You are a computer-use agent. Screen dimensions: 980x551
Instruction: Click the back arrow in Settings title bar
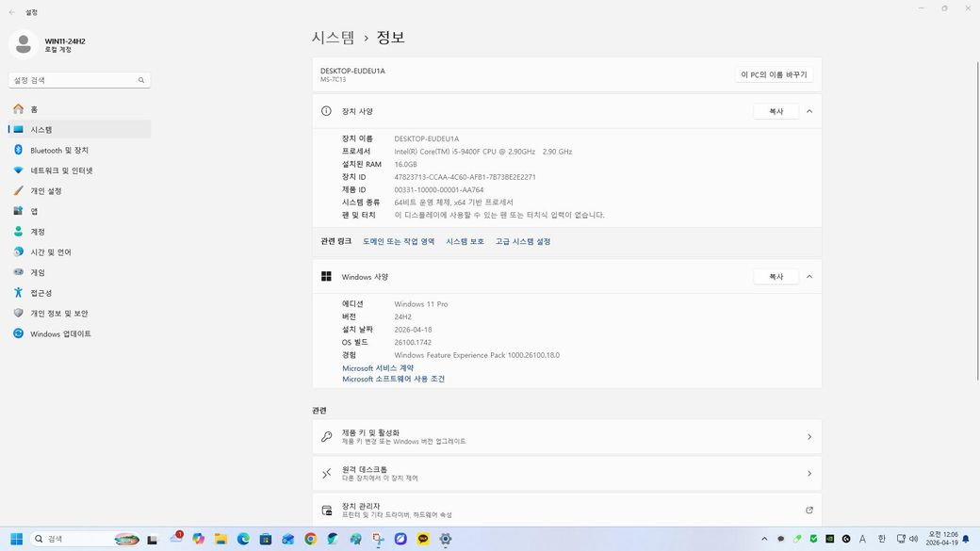coord(11,12)
